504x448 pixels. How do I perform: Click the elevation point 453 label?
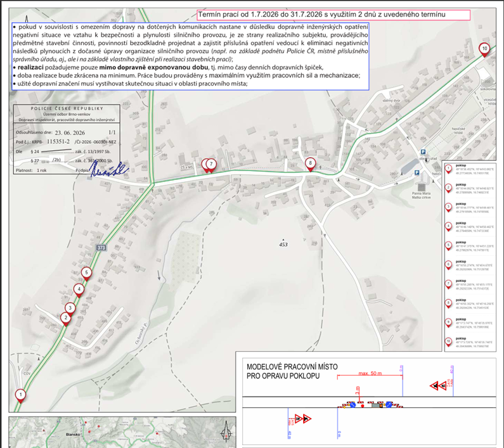coord(283,244)
